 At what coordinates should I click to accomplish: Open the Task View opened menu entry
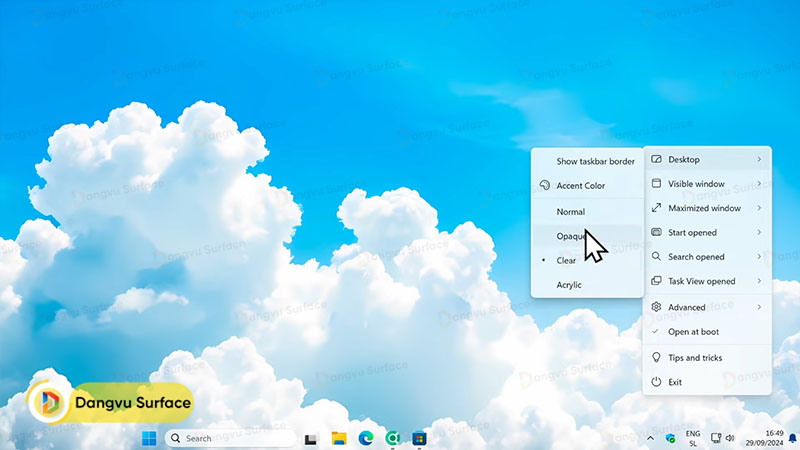coord(707,281)
